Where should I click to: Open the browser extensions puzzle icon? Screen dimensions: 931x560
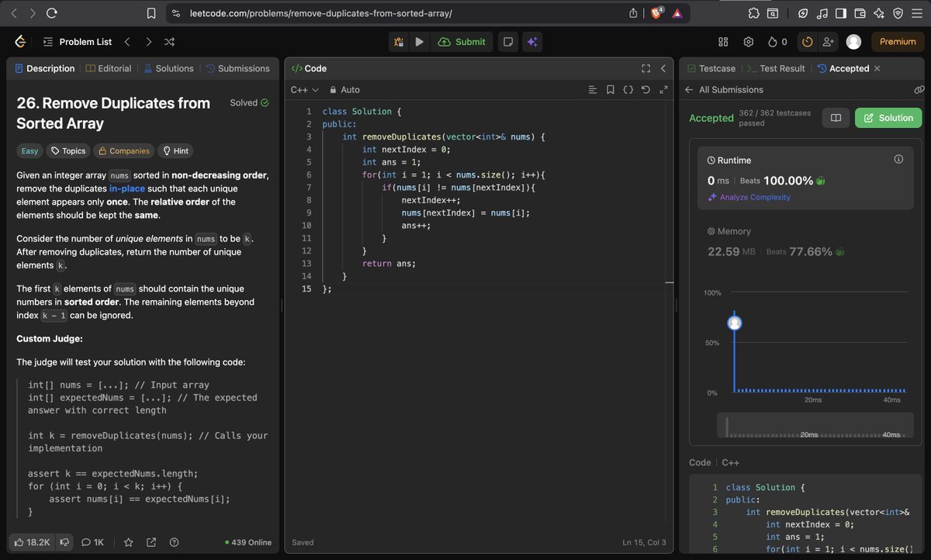(753, 13)
